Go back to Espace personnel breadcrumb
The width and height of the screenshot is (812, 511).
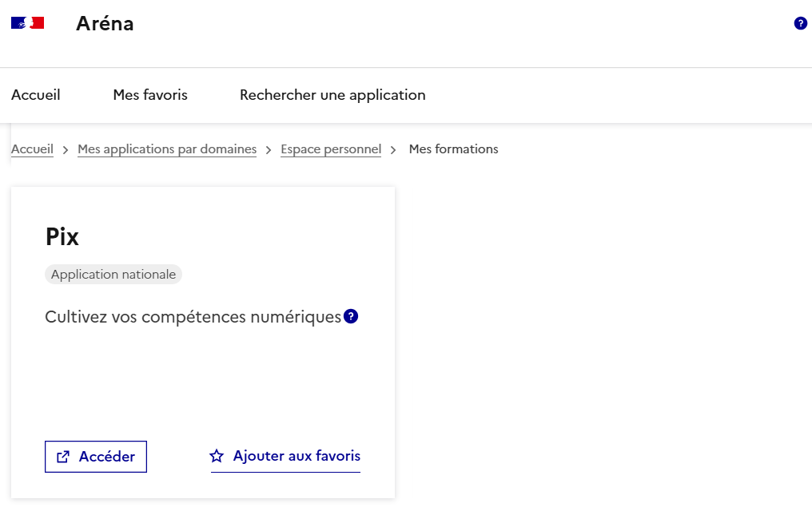tap(331, 149)
